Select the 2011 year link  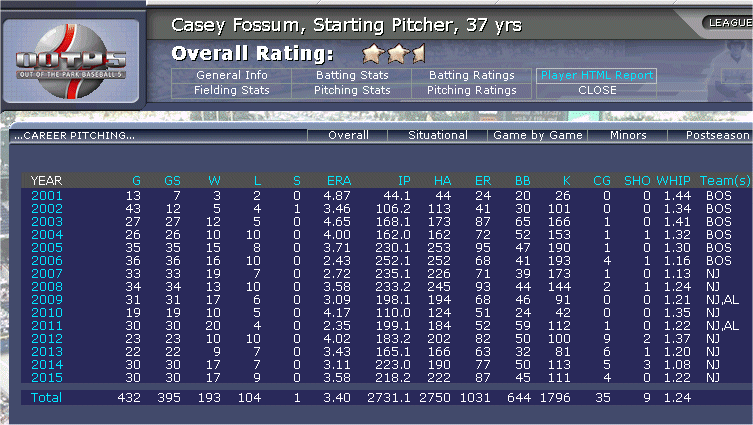tap(46, 325)
